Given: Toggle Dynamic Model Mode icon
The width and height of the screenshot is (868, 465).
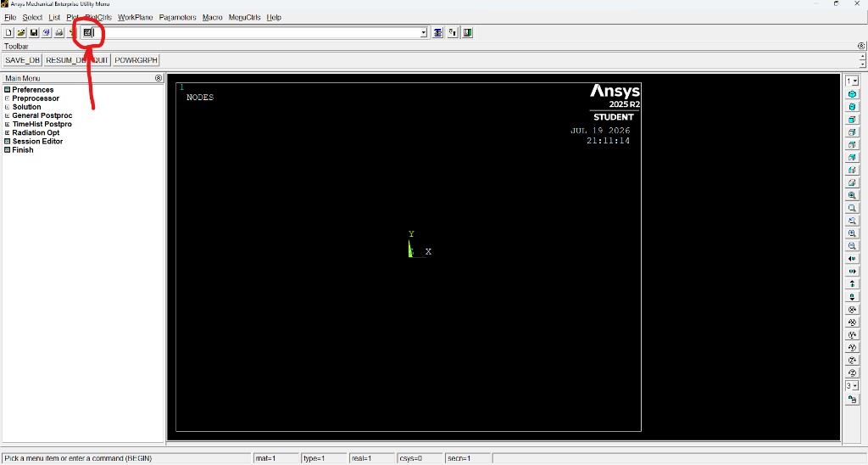Looking at the screenshot, I should [852, 399].
